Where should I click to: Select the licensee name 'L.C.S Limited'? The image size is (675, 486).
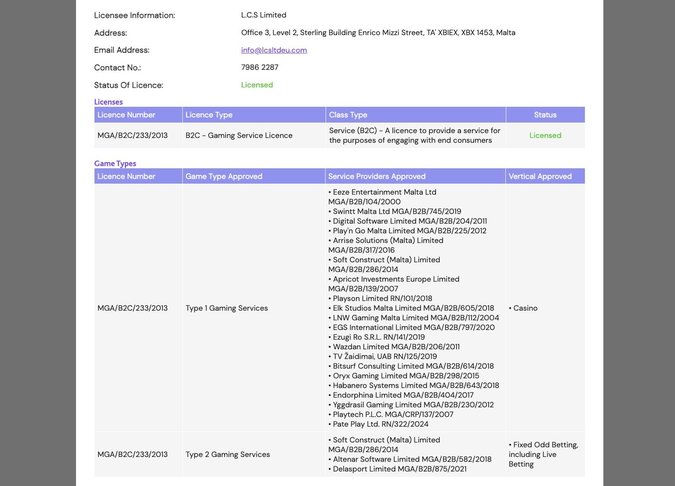click(263, 15)
